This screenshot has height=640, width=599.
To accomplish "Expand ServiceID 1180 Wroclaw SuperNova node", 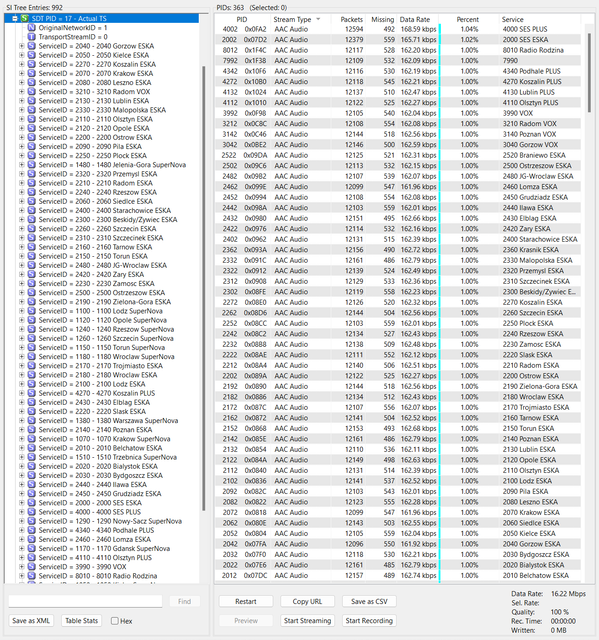I will [x=22, y=356].
